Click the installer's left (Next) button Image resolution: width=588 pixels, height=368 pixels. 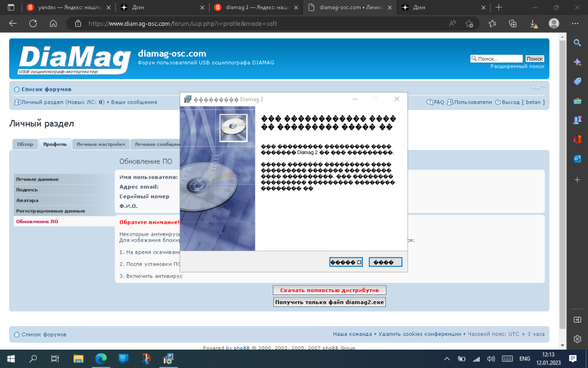click(x=346, y=262)
